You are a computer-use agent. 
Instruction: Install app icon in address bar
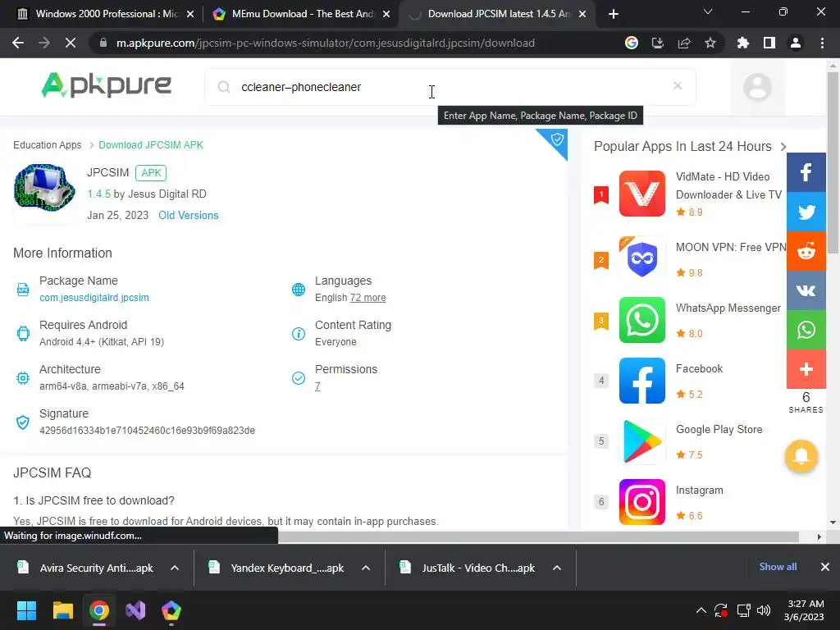pyautogui.click(x=657, y=43)
